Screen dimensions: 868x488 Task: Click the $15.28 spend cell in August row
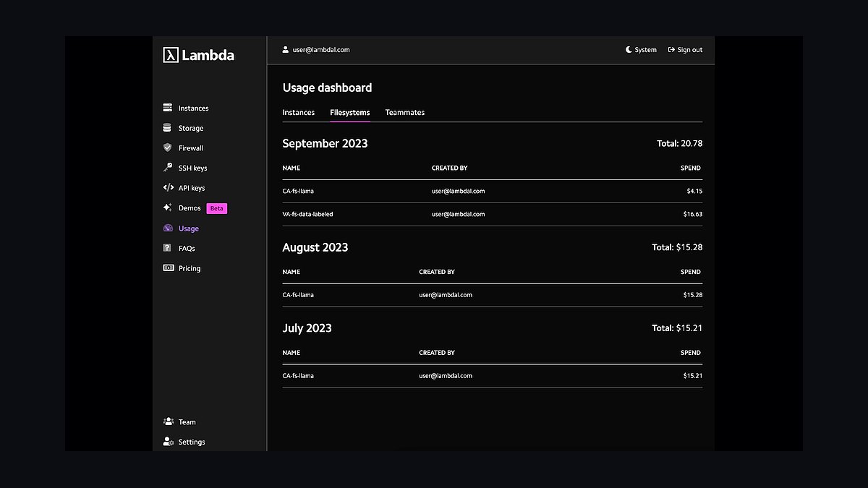point(693,295)
